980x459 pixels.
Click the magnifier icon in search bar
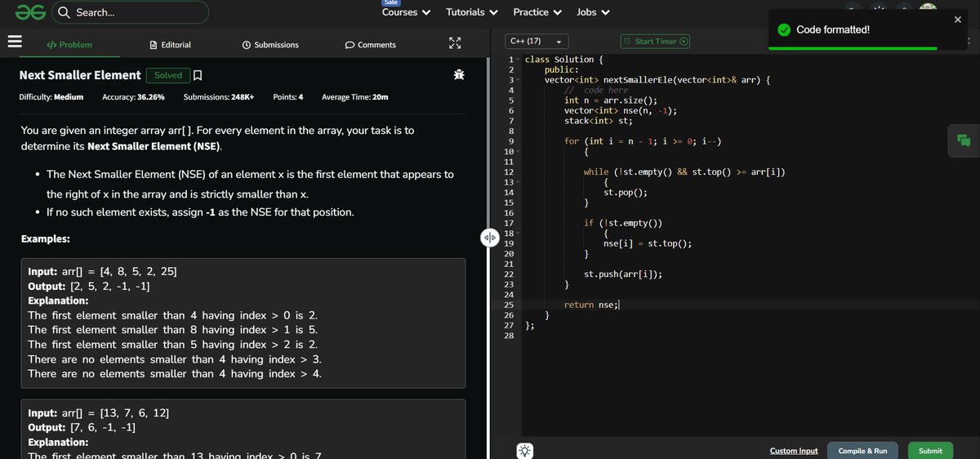coord(65,12)
